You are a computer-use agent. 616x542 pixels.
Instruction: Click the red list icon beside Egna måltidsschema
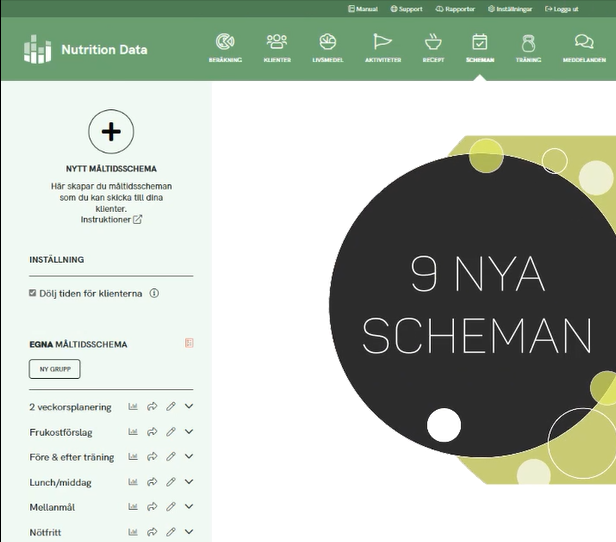coord(189,343)
